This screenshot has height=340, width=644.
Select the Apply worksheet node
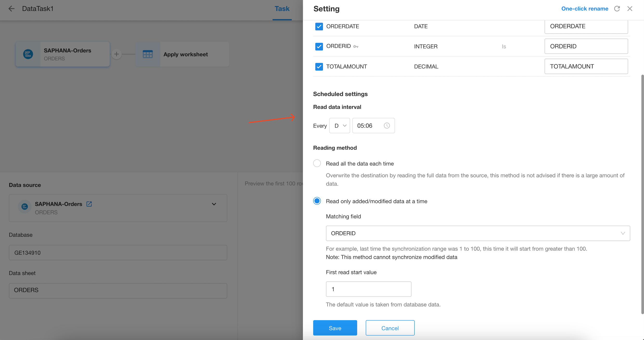(182, 54)
